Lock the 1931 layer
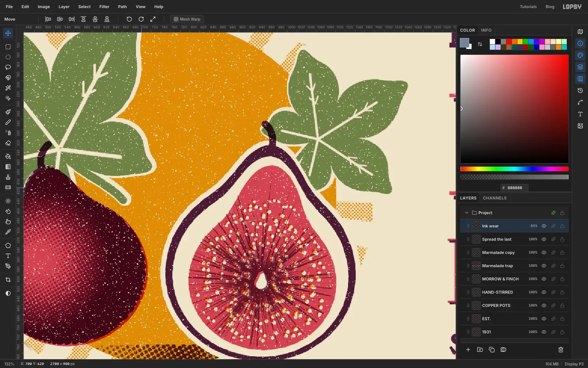This screenshot has width=588, height=368. coord(562,332)
